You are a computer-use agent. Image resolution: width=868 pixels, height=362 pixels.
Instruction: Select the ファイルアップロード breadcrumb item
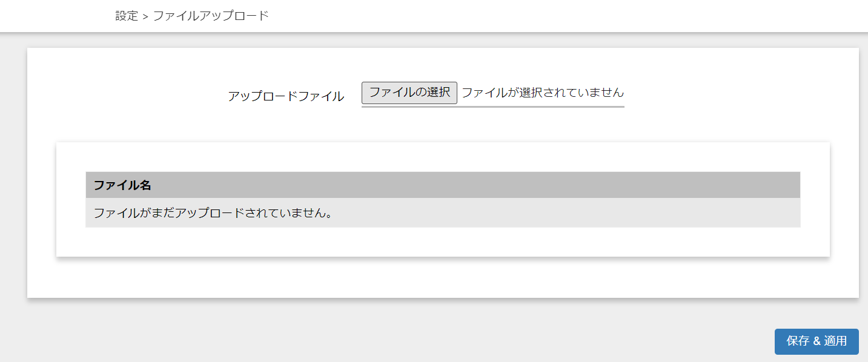tap(210, 16)
